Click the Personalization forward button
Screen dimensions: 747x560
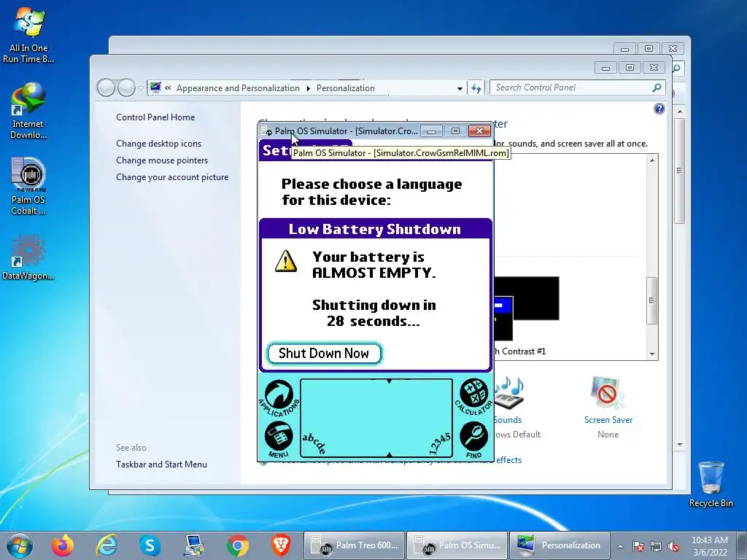point(126,87)
